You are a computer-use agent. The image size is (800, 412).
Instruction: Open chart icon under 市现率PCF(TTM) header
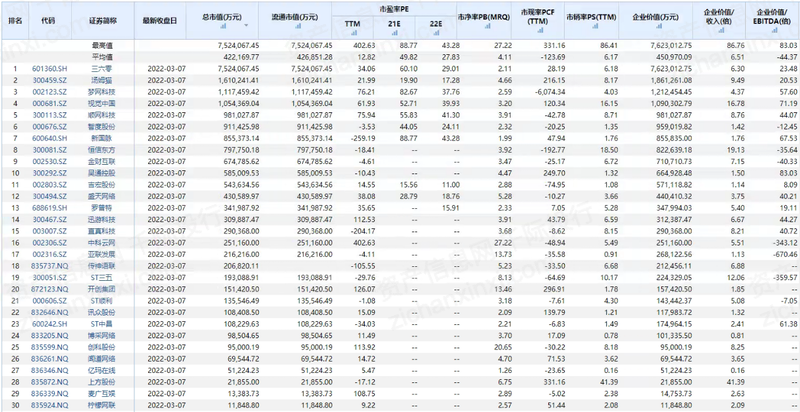coord(538,30)
